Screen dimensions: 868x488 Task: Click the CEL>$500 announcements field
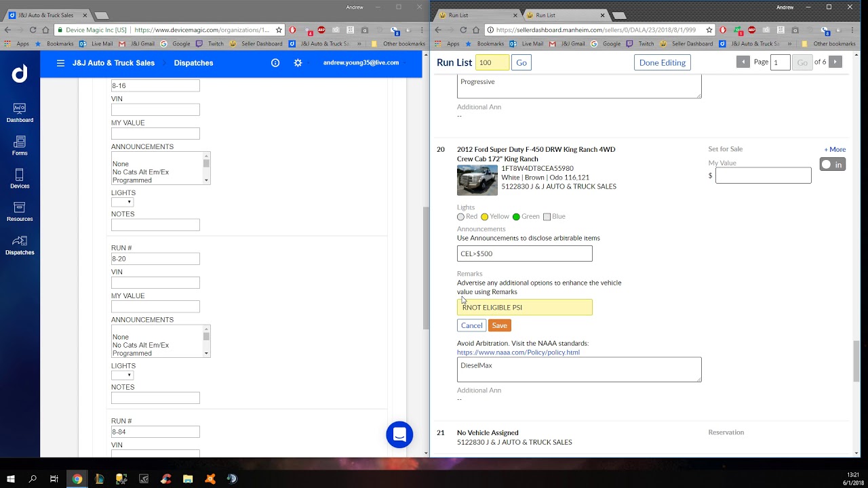coord(525,253)
